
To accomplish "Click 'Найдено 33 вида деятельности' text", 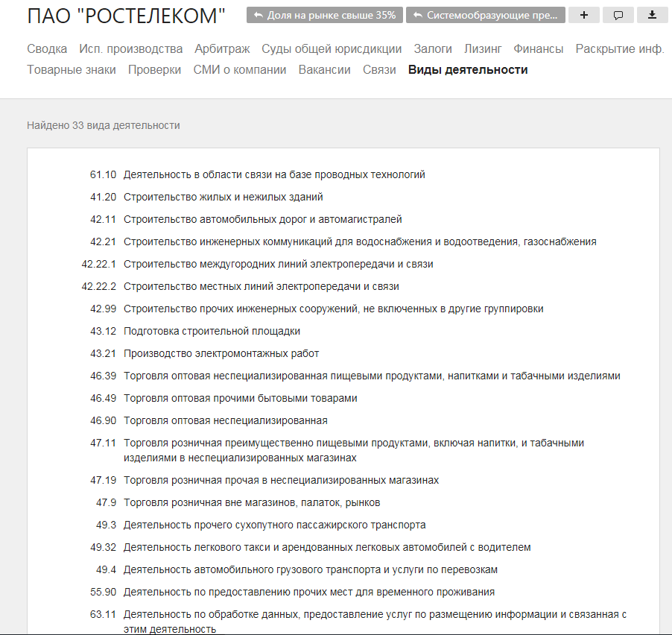I will 104,125.
